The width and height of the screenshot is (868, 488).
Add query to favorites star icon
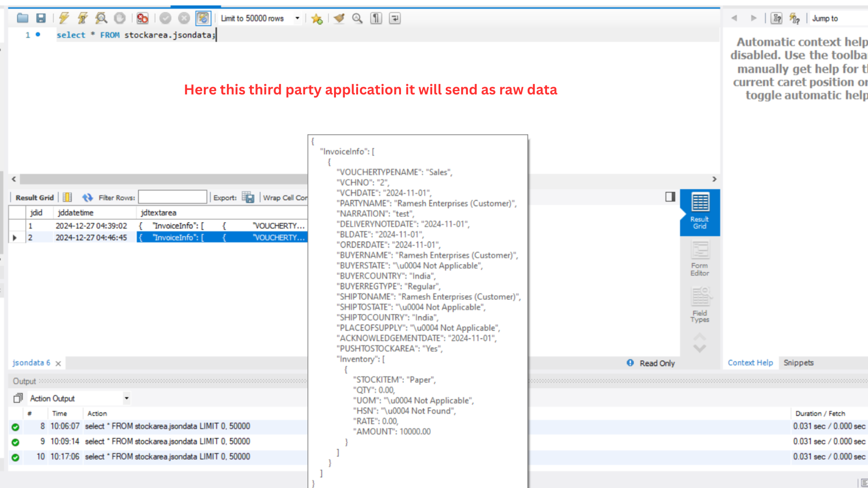(x=316, y=19)
